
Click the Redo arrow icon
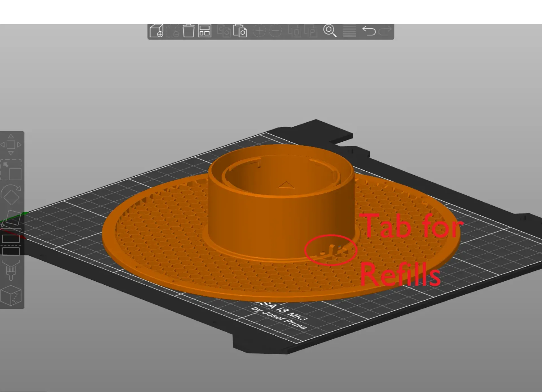[x=385, y=31]
